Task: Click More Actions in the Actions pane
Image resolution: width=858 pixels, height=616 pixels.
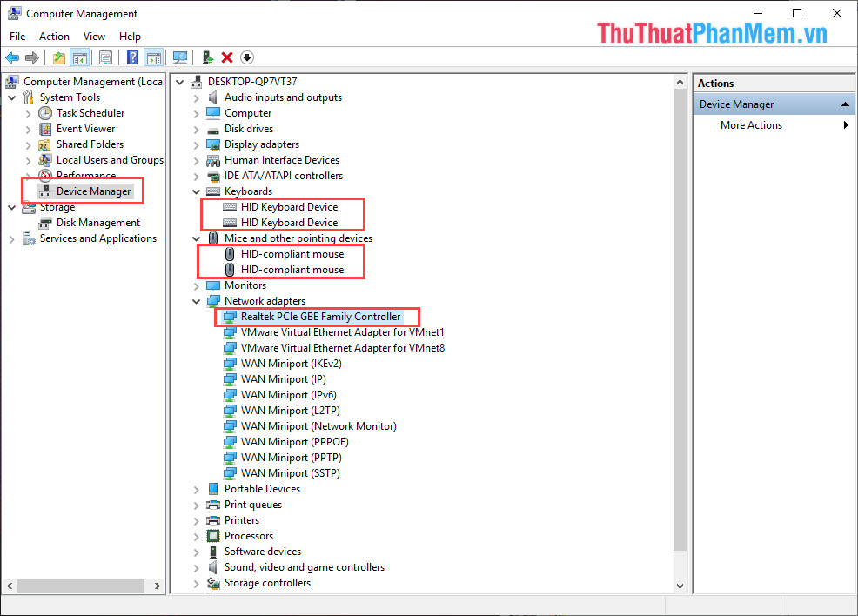Action: pos(750,124)
